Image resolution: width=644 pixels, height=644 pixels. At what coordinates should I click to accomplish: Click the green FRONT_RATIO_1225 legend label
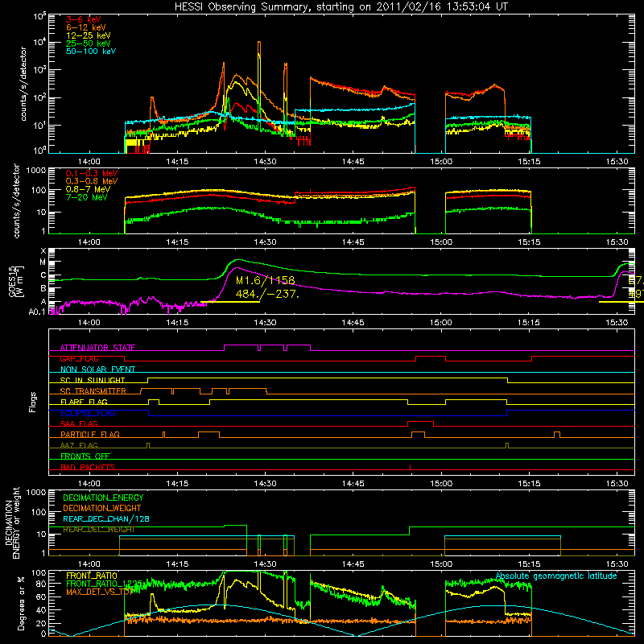(104, 584)
